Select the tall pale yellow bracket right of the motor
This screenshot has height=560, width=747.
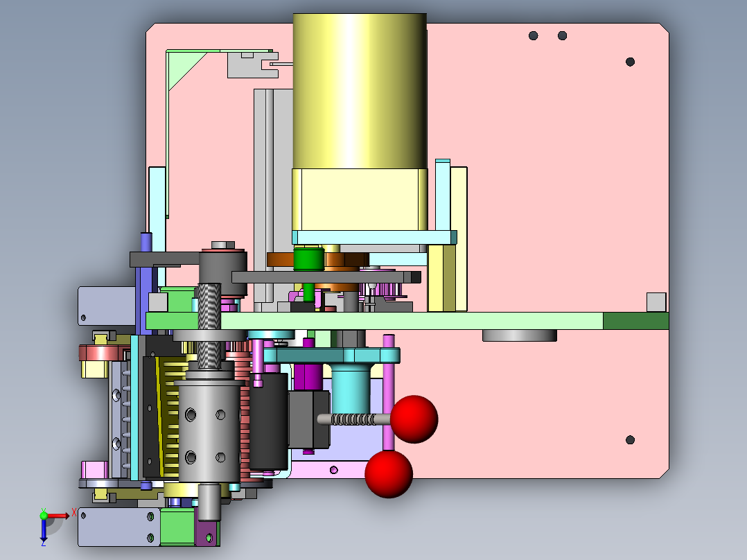(459, 238)
